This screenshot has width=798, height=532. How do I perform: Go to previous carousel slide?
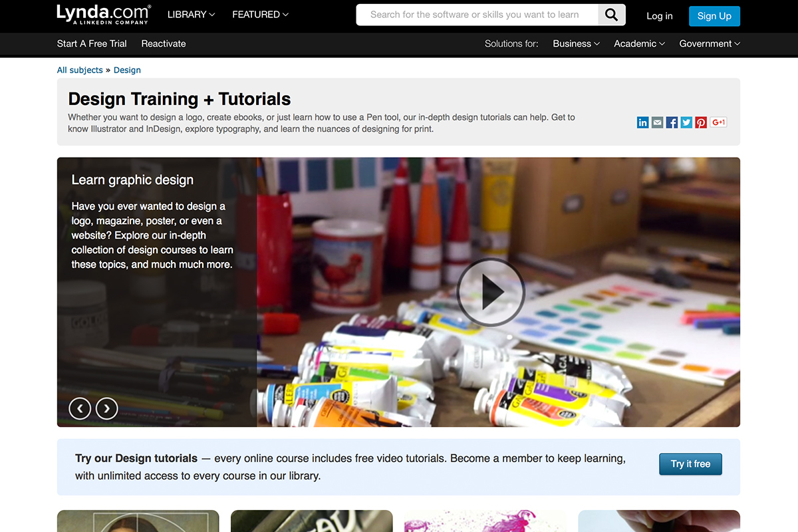(x=80, y=408)
